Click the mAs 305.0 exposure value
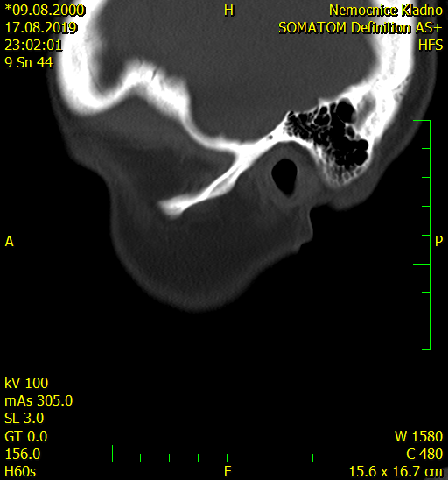Screen dimensions: 448x480 click(x=38, y=400)
